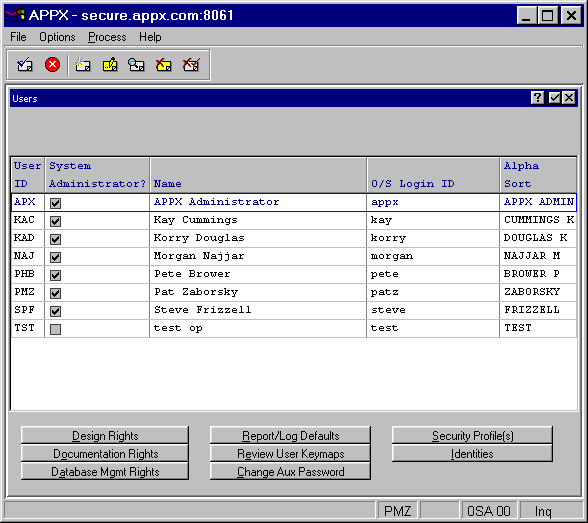588x523 pixels.
Task: Toggle System Administrator checkbox for PHB
Action: pyautogui.click(x=56, y=275)
